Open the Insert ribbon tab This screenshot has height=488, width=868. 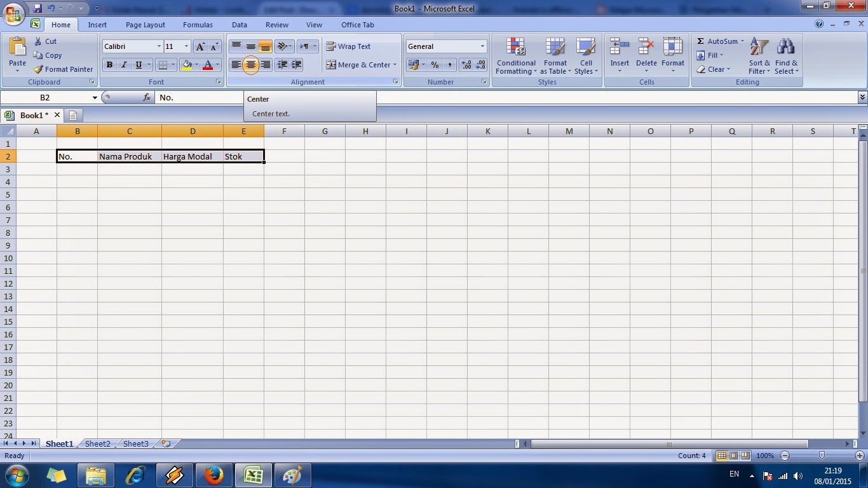[97, 25]
